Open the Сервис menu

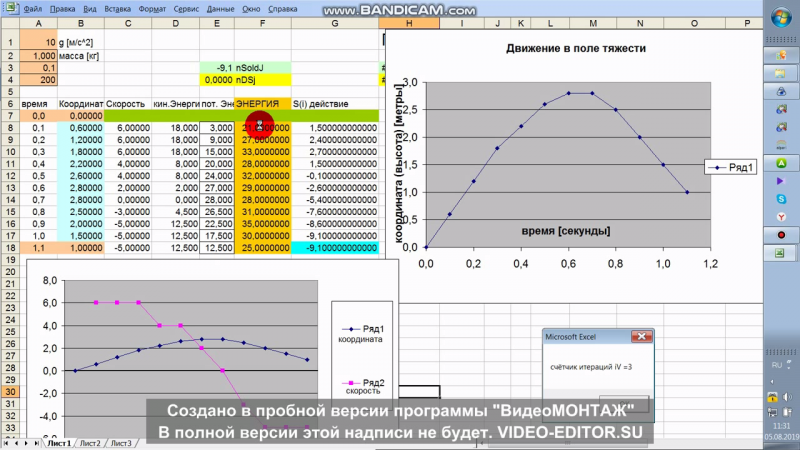[x=186, y=9]
